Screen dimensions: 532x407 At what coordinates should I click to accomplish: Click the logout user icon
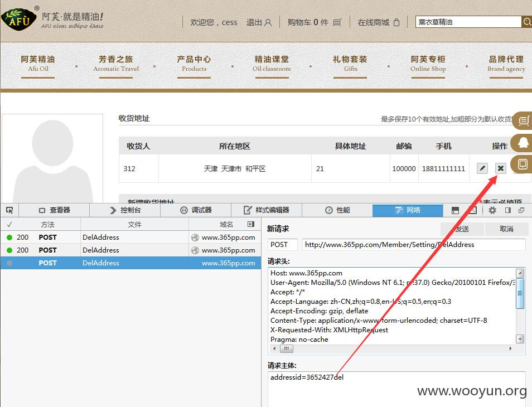268,22
